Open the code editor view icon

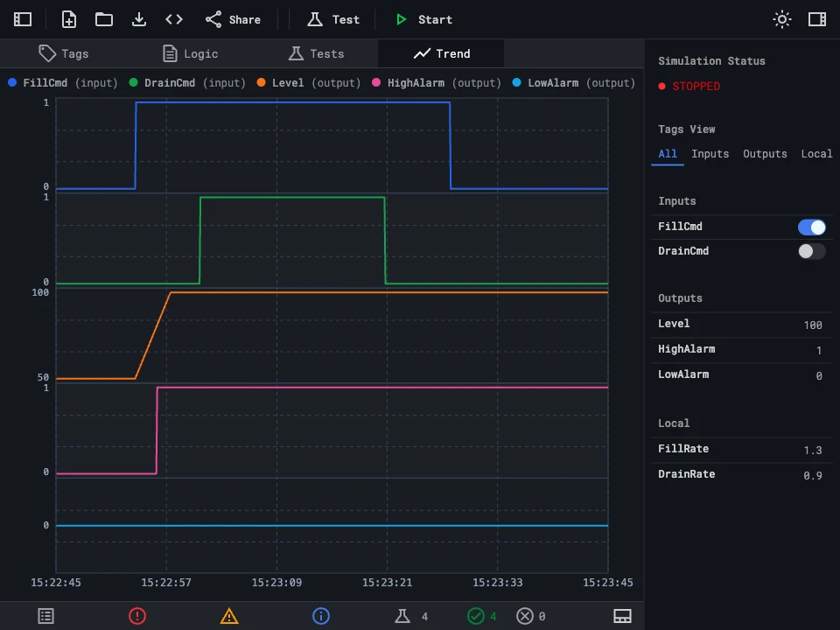point(173,19)
